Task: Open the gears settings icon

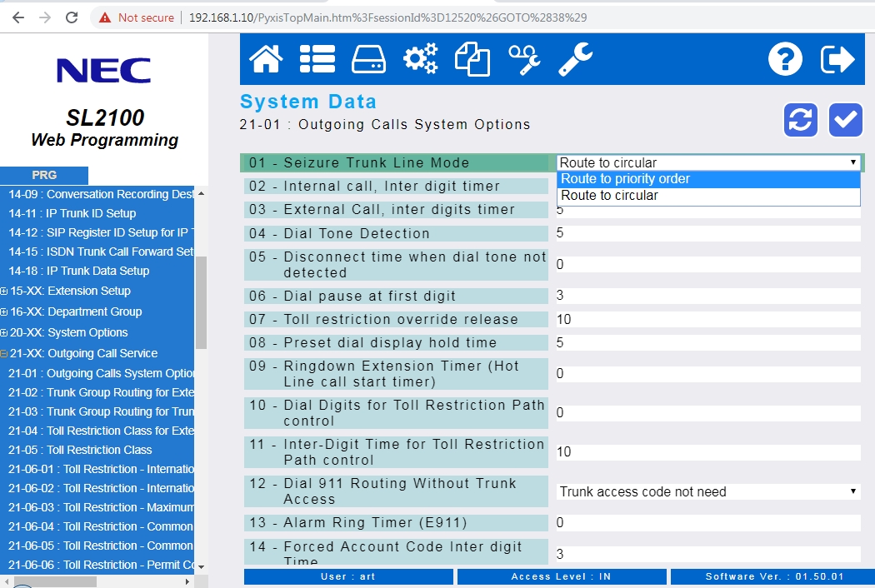Action: (x=420, y=59)
